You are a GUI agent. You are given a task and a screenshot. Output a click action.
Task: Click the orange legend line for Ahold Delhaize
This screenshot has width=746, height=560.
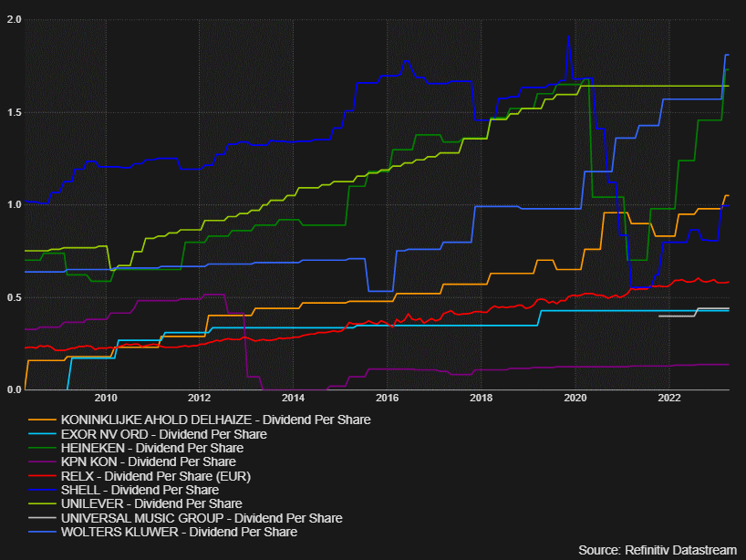click(x=42, y=420)
